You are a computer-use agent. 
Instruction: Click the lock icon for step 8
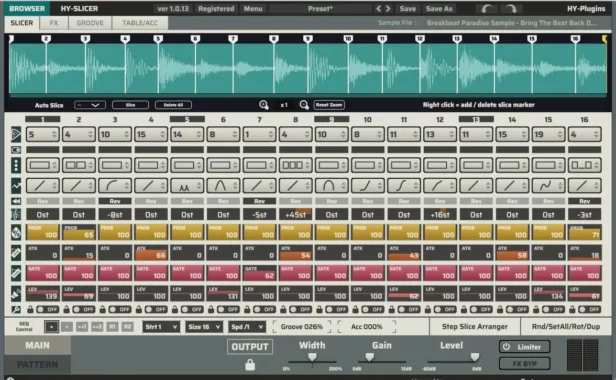283,309
